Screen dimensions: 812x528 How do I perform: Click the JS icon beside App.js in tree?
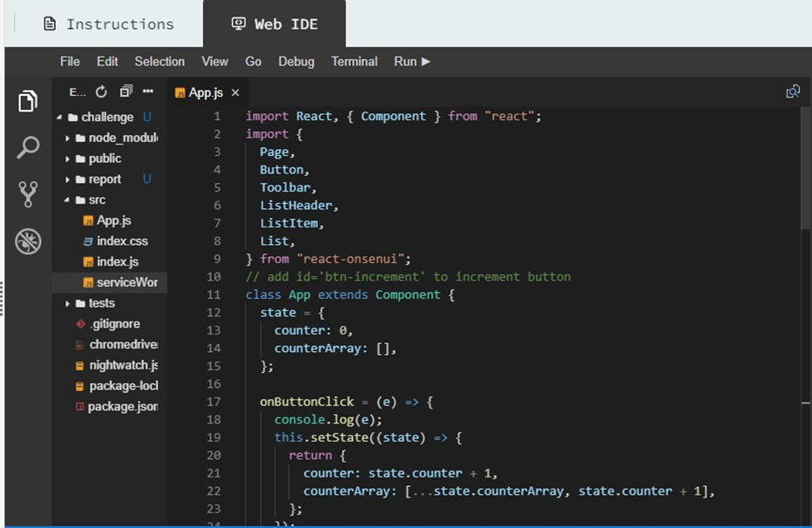(88, 221)
